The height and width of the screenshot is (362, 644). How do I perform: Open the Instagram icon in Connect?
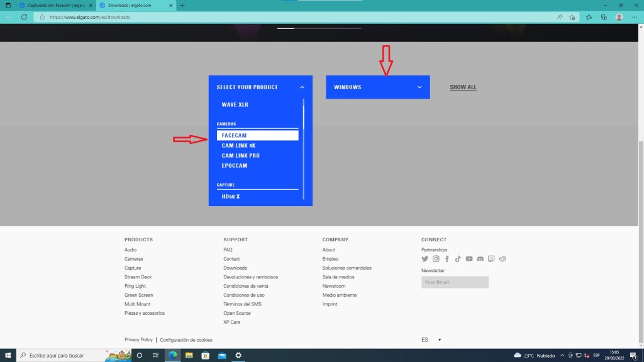pos(436,259)
